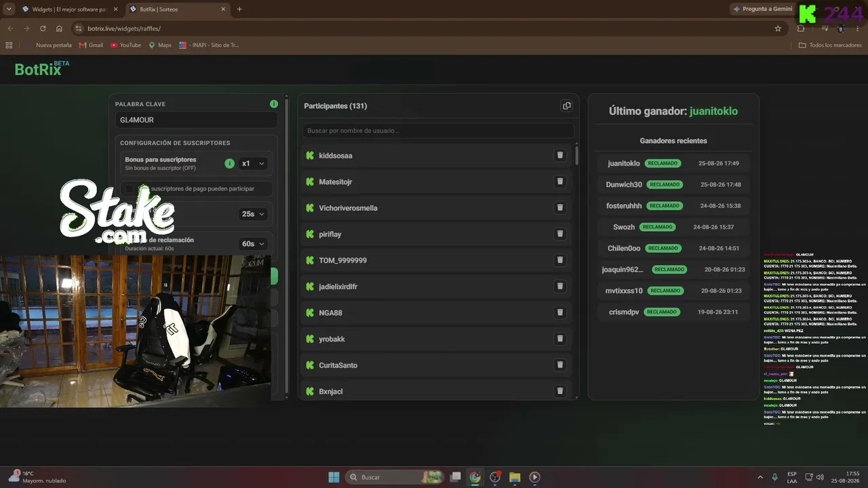This screenshot has width=868, height=488.
Task: Open taskbar clock and date
Action: [847, 477]
